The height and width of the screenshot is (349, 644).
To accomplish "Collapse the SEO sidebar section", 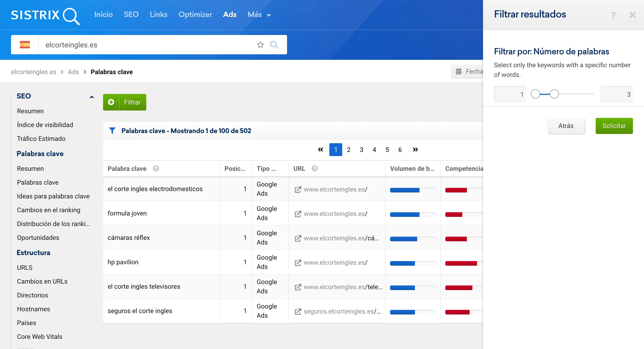I will point(92,97).
